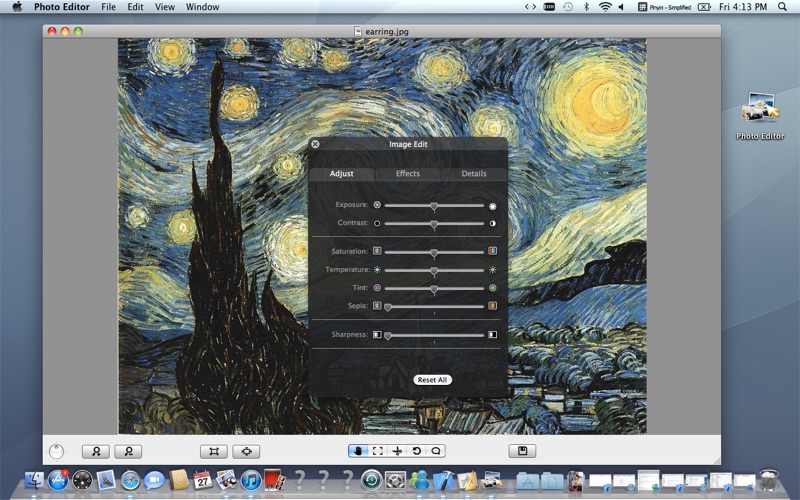The width and height of the screenshot is (800, 500).
Task: Click the Exposure slider handle
Action: point(434,206)
